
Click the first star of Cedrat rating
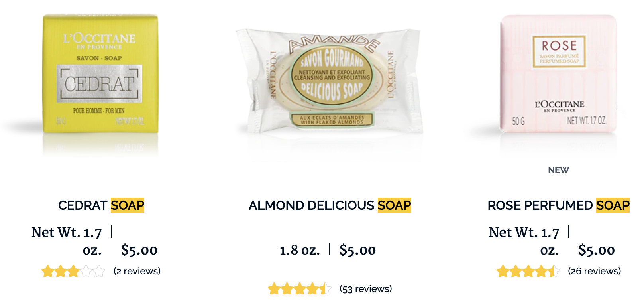point(48,271)
